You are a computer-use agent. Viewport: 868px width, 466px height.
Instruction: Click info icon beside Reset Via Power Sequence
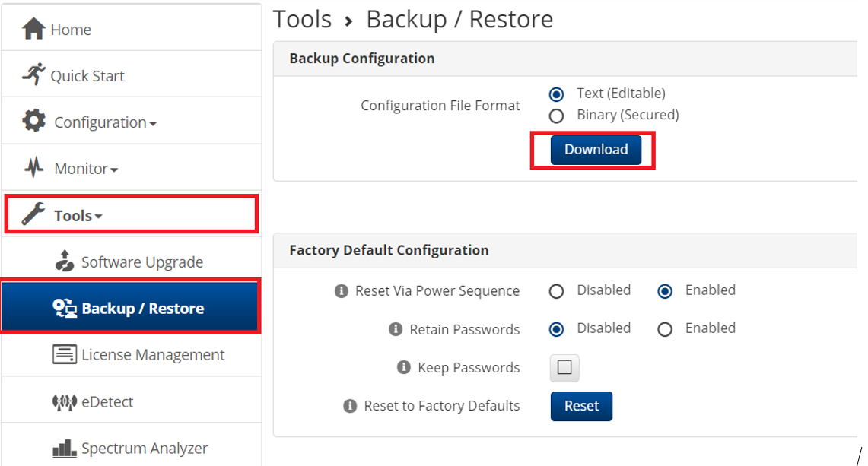341,291
